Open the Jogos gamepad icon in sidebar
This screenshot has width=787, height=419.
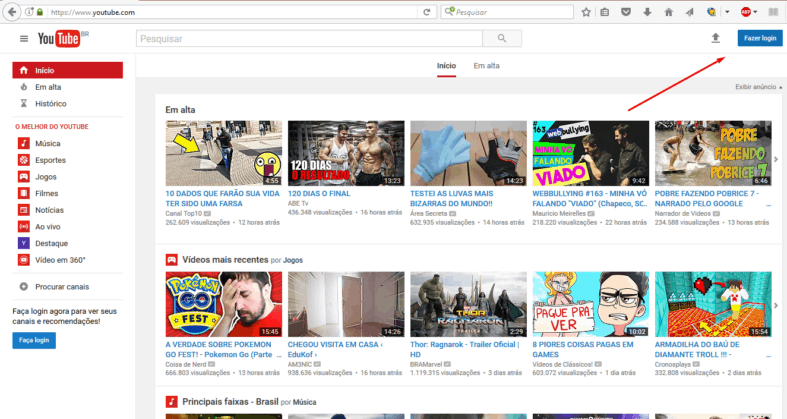tap(24, 177)
